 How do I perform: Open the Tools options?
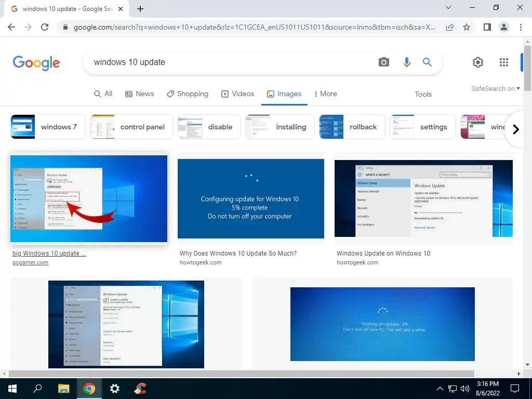tap(423, 95)
